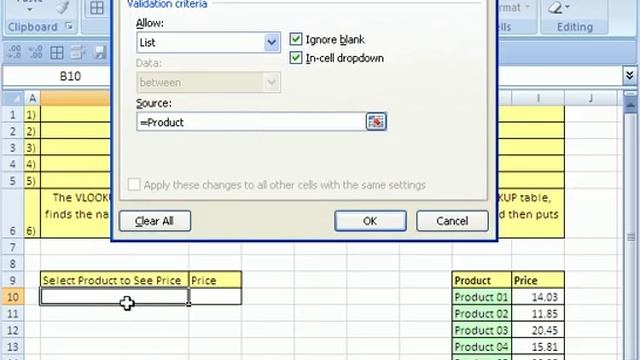640x360 pixels.
Task: Click cell 'Product 03'
Action: [482, 330]
